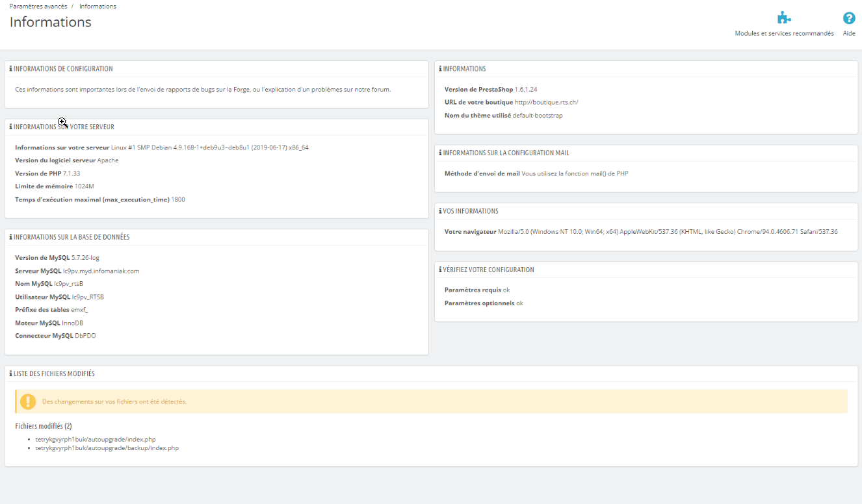Select shop URL http://boutique.rts.ch/
862x504 pixels.
point(546,103)
